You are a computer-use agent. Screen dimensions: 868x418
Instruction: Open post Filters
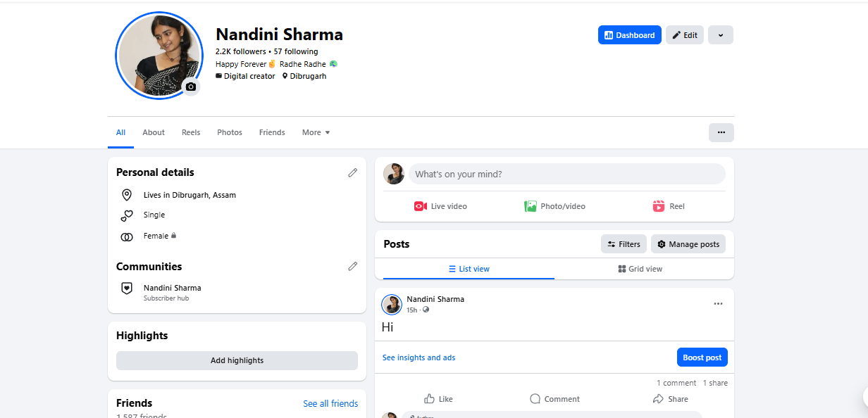coord(624,244)
